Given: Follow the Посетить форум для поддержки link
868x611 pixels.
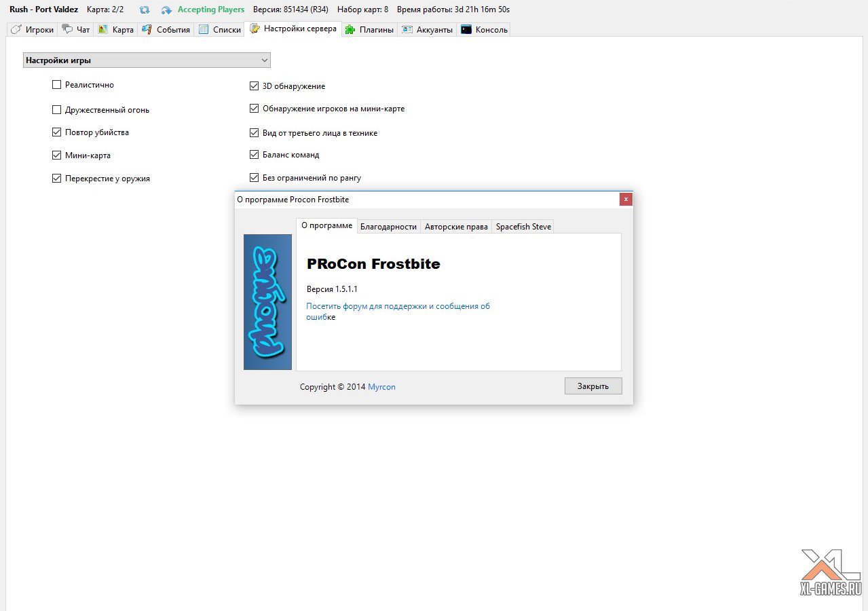Looking at the screenshot, I should [x=398, y=312].
